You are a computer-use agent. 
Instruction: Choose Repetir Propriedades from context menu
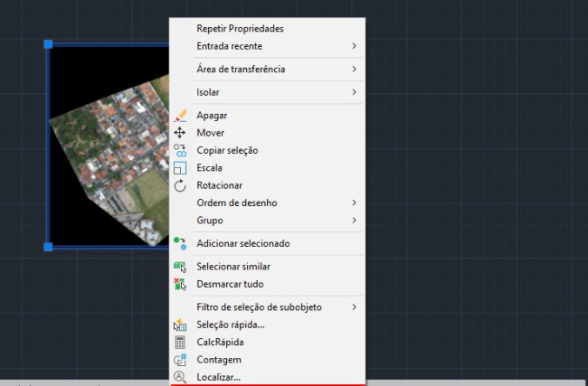(x=268, y=29)
